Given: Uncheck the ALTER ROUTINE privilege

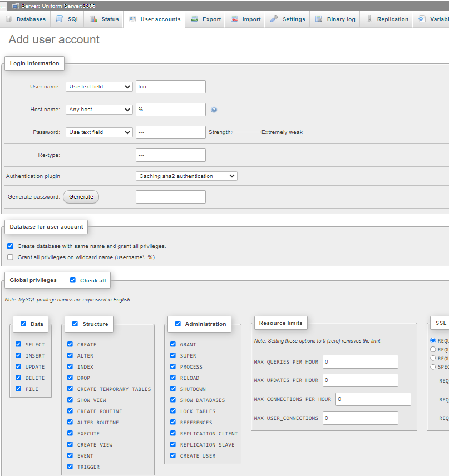Looking at the screenshot, I should (70, 422).
